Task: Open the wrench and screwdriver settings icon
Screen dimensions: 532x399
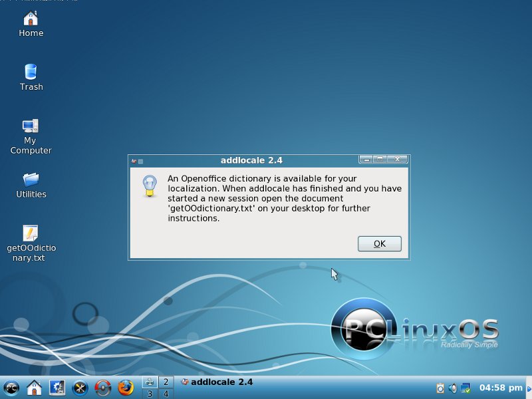Action: (x=80, y=387)
